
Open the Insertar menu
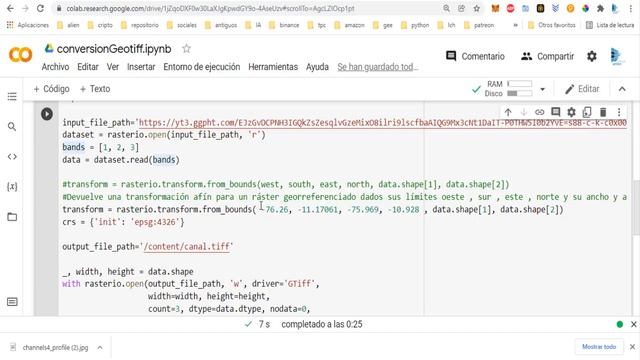click(141, 67)
